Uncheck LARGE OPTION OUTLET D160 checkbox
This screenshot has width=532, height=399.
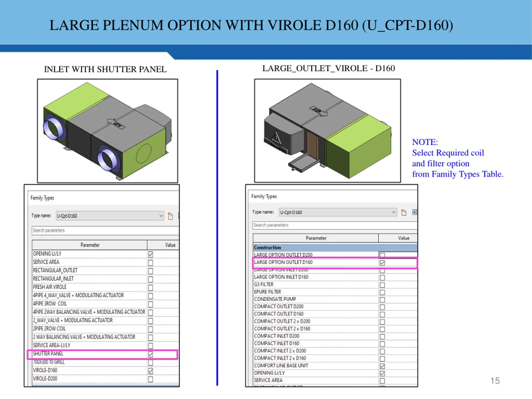(382, 263)
